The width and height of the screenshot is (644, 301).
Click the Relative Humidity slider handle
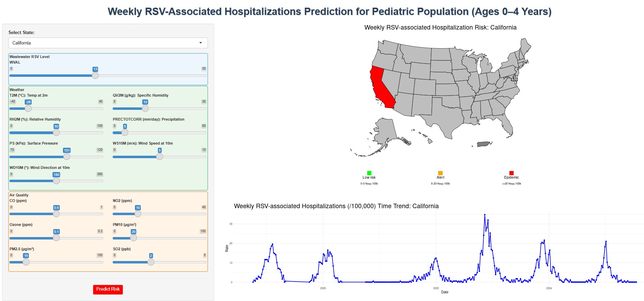pos(56,132)
